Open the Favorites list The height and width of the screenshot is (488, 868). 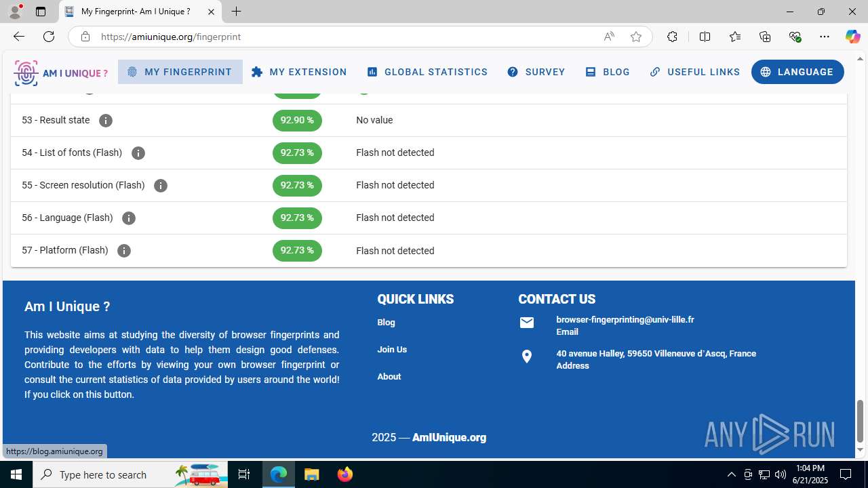(735, 37)
